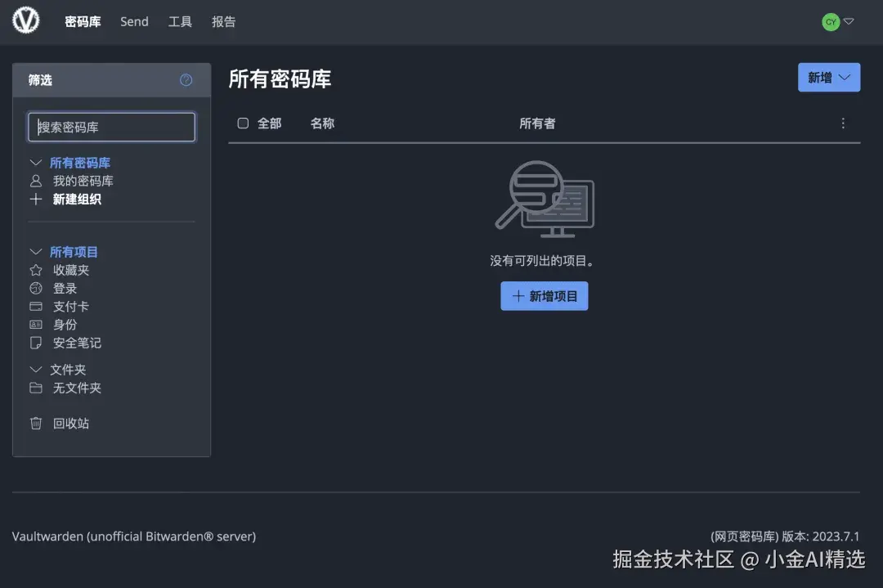The width and height of the screenshot is (883, 588).
Task: Check the 全部 select-all checkbox
Action: click(243, 123)
